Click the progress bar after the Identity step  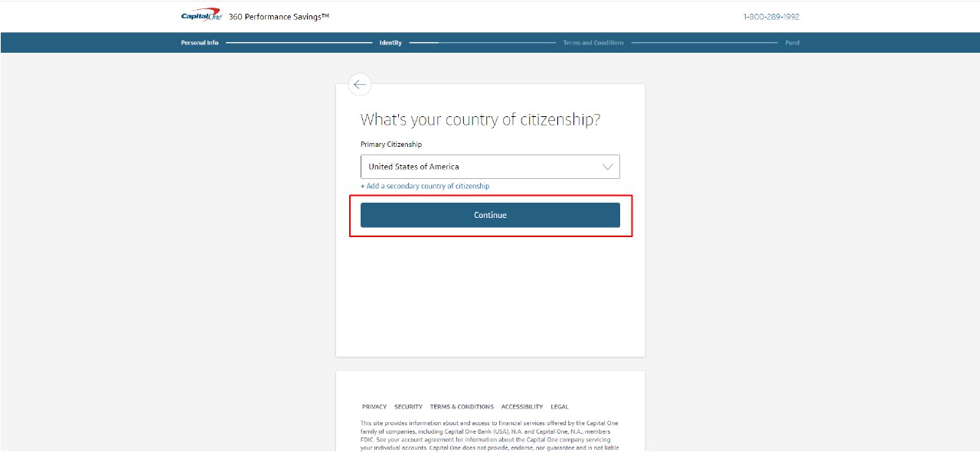[482, 43]
